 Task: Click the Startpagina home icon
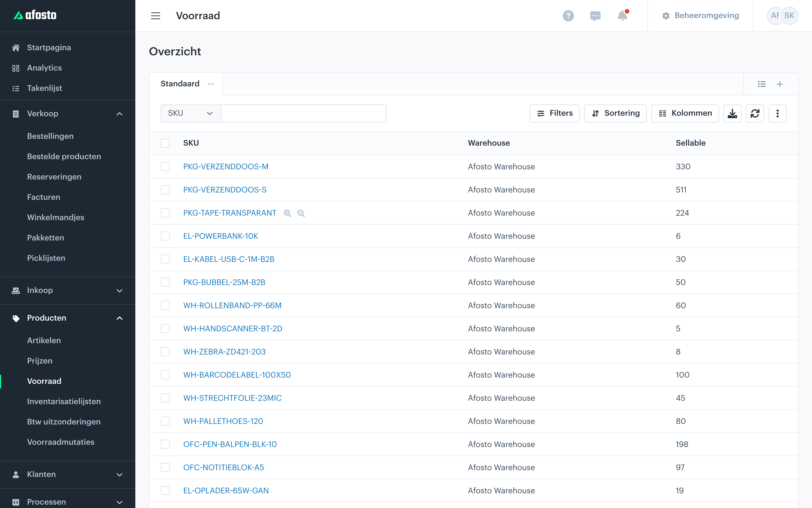[x=16, y=48]
